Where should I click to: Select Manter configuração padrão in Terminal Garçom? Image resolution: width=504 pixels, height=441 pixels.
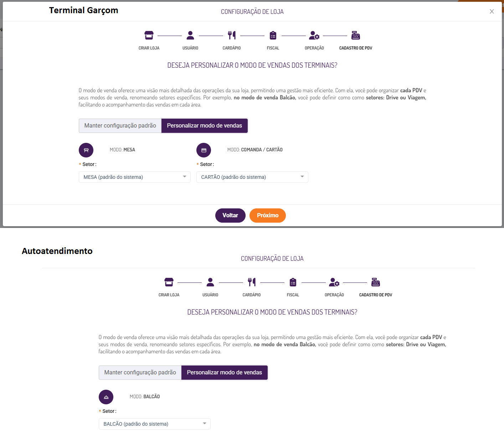pos(120,126)
